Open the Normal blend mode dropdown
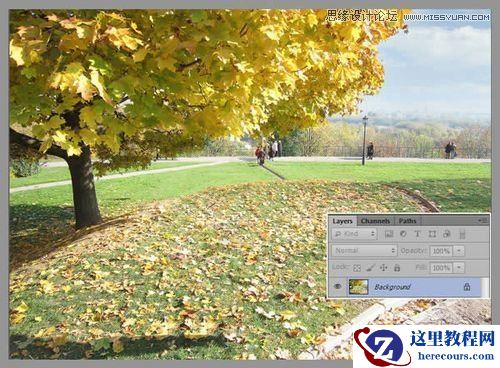Image resolution: width=500 pixels, height=368 pixels. [364, 251]
